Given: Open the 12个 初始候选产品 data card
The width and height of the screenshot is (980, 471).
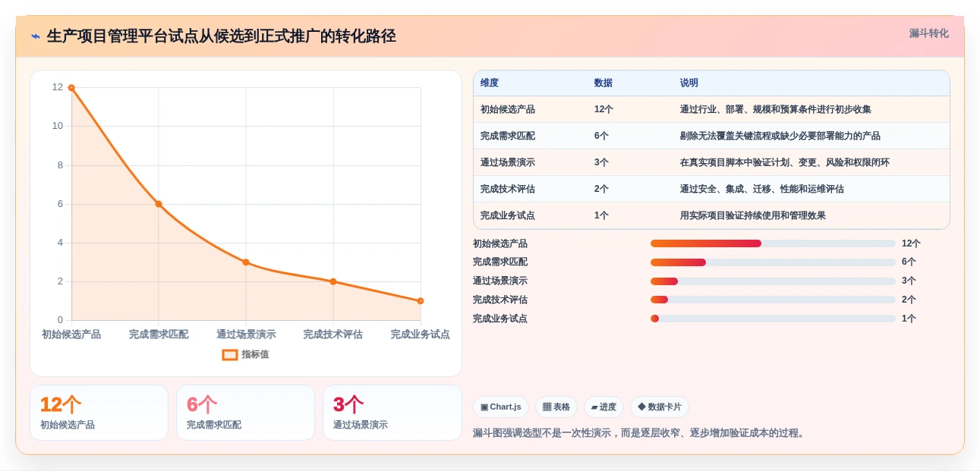Looking at the screenshot, I should [99, 413].
